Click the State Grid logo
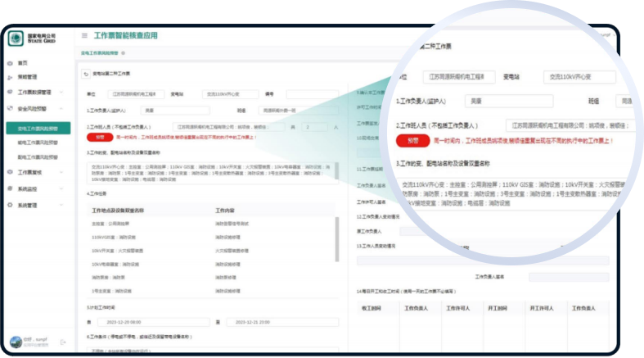The image size is (644, 358). coord(17,39)
